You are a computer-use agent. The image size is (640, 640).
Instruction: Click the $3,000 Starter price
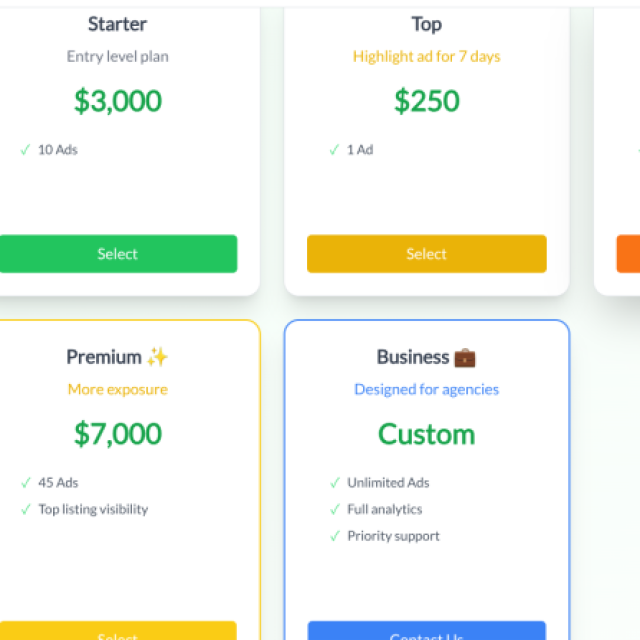(118, 100)
